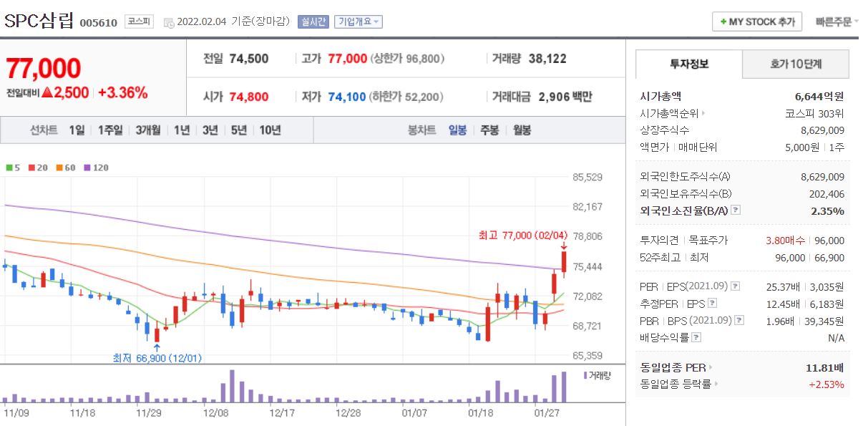Click the 3.80매수 opinion value
This screenshot has height=426, width=868.
pos(786,241)
